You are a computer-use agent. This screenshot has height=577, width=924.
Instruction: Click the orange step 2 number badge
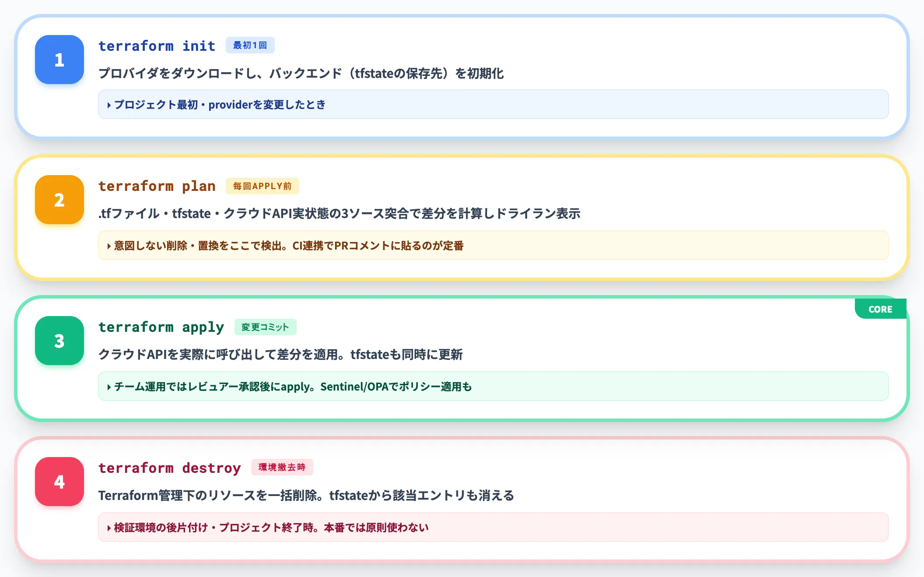pos(59,200)
